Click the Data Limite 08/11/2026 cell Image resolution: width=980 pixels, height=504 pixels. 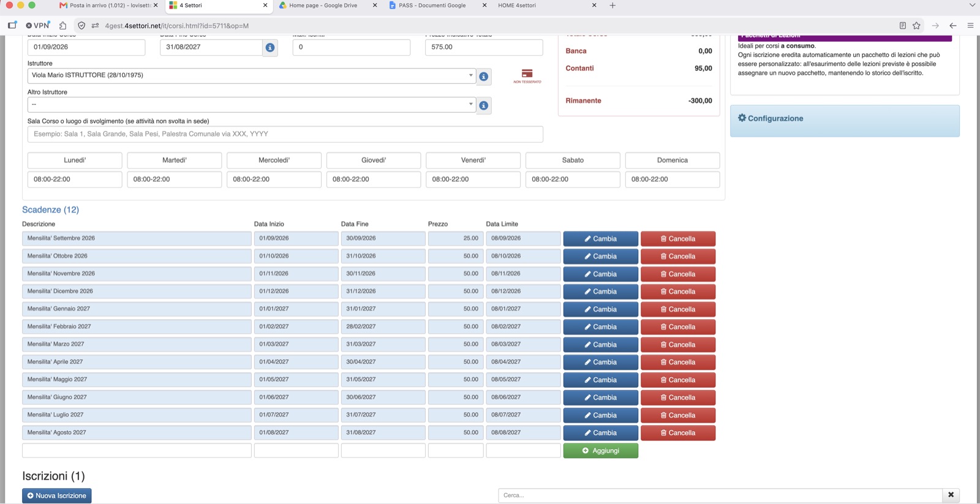(523, 274)
